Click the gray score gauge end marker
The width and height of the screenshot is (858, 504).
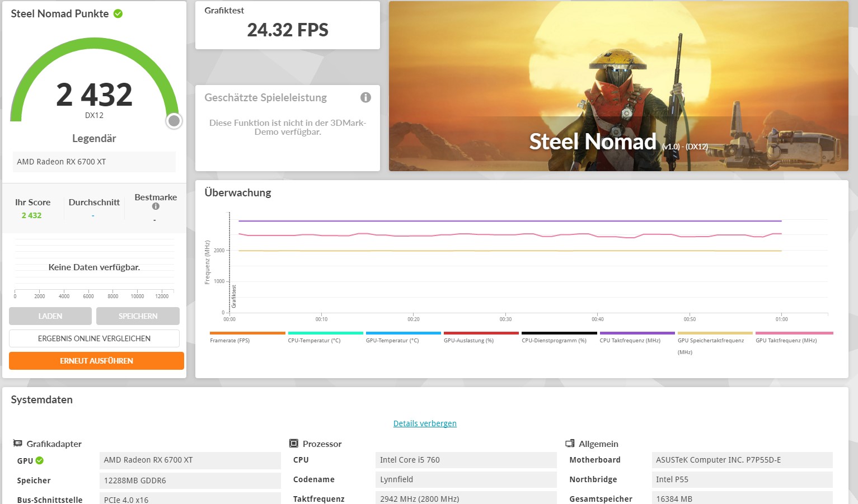click(174, 121)
